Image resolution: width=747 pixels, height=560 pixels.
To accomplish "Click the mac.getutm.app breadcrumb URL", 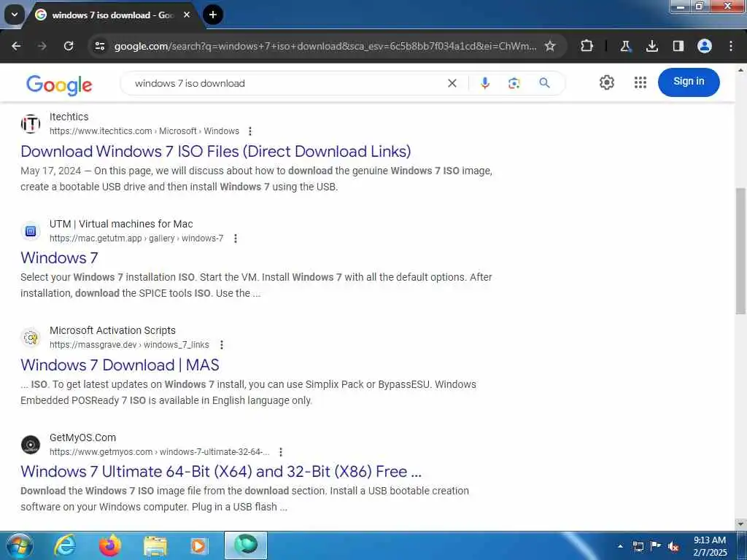I will [x=136, y=238].
